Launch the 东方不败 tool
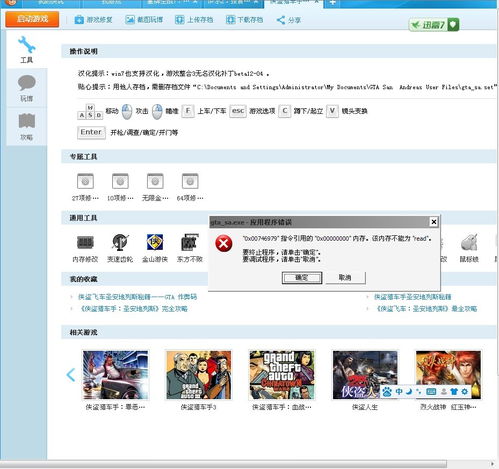Image resolution: width=499 pixels, height=469 pixels. coord(190,248)
